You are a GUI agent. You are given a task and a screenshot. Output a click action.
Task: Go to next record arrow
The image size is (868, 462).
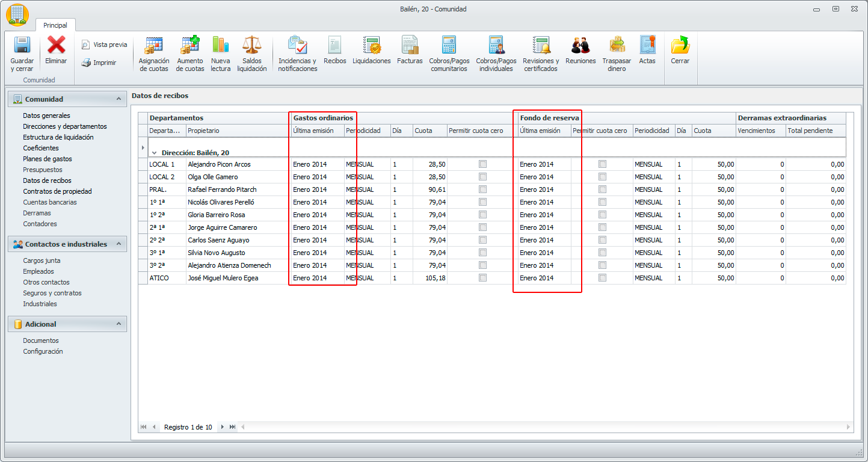(x=222, y=427)
